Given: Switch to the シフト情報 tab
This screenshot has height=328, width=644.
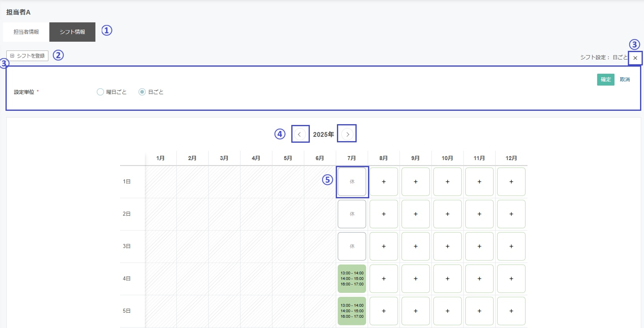Looking at the screenshot, I should [72, 32].
